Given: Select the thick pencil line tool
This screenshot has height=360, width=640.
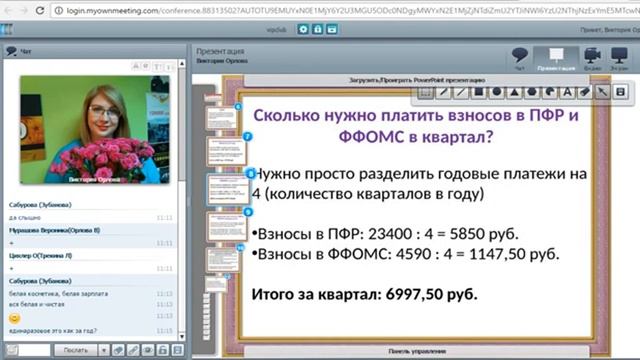Looking at the screenshot, I should [443, 92].
